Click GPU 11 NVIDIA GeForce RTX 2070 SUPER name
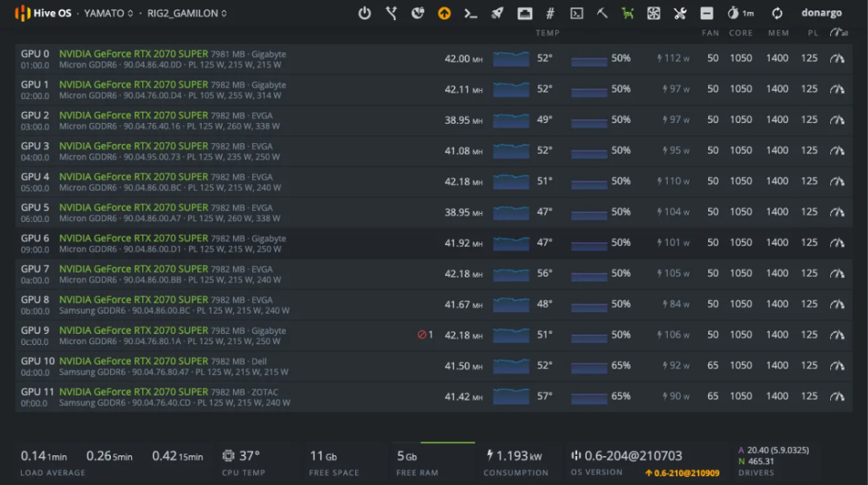Image resolution: width=868 pixels, height=485 pixels. coord(133,392)
